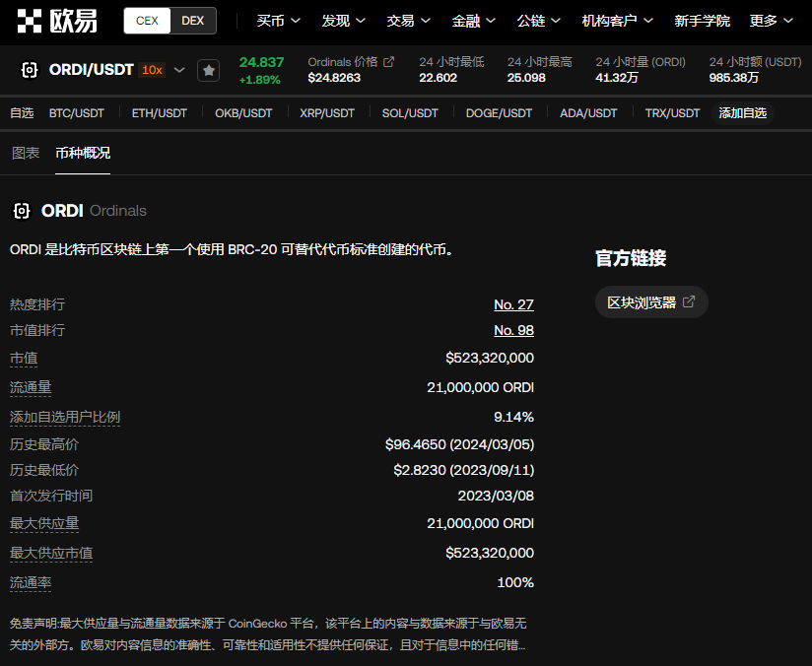Image resolution: width=812 pixels, height=666 pixels.
Task: Open the 买币 dropdown menu
Action: coord(278,21)
